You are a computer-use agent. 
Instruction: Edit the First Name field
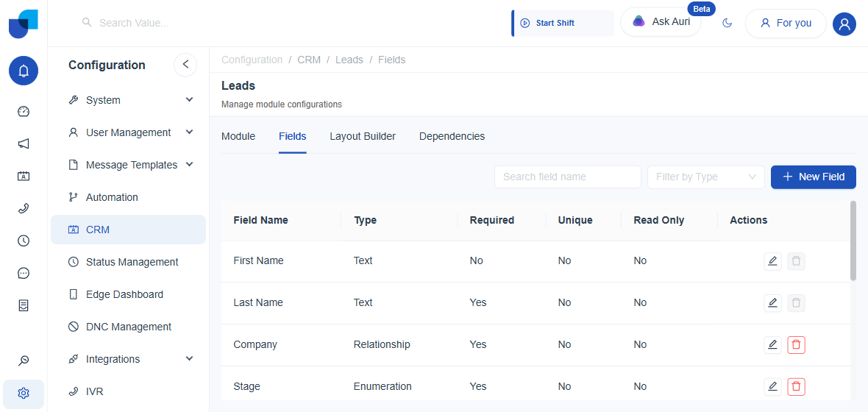pos(773,261)
